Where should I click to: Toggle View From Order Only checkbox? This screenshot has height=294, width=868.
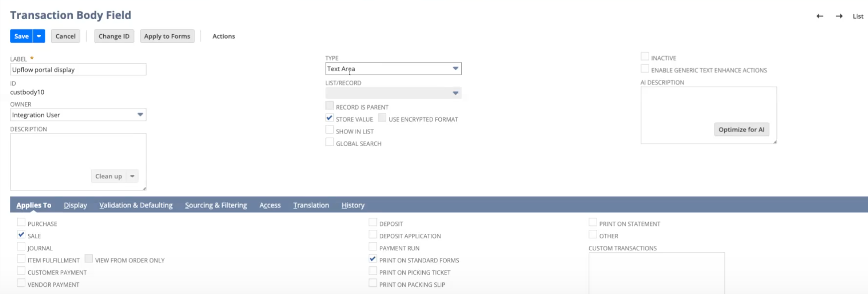[89, 258]
